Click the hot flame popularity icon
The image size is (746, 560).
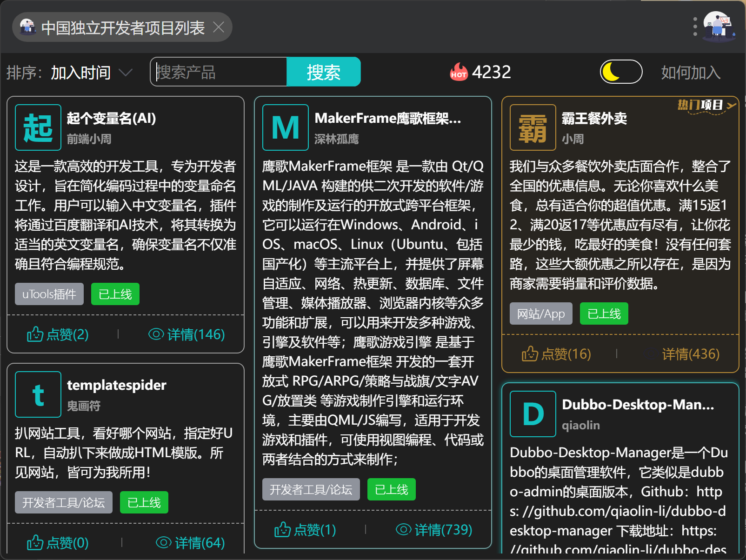pos(458,72)
